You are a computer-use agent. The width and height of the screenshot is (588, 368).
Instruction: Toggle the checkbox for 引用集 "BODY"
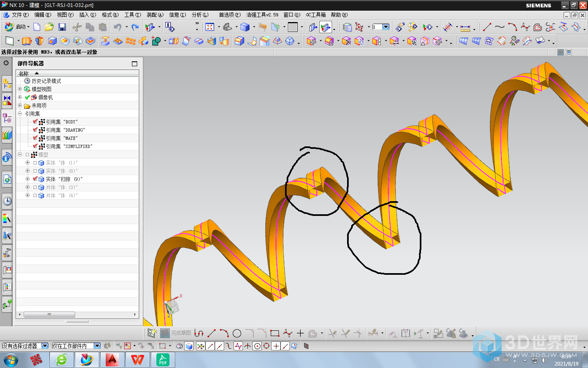[35, 122]
